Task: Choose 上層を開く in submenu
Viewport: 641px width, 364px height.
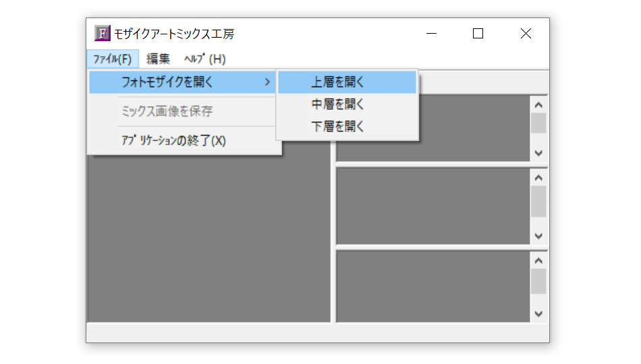Action: coord(347,82)
